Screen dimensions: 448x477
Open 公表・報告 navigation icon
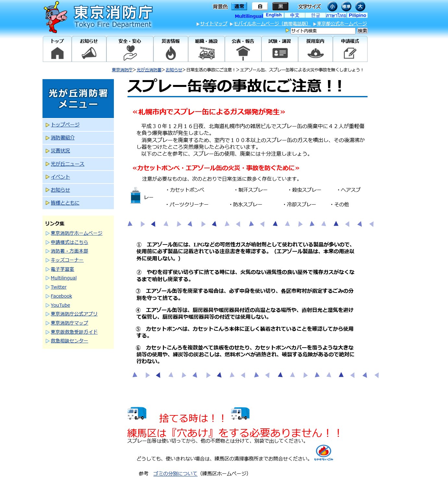click(243, 49)
